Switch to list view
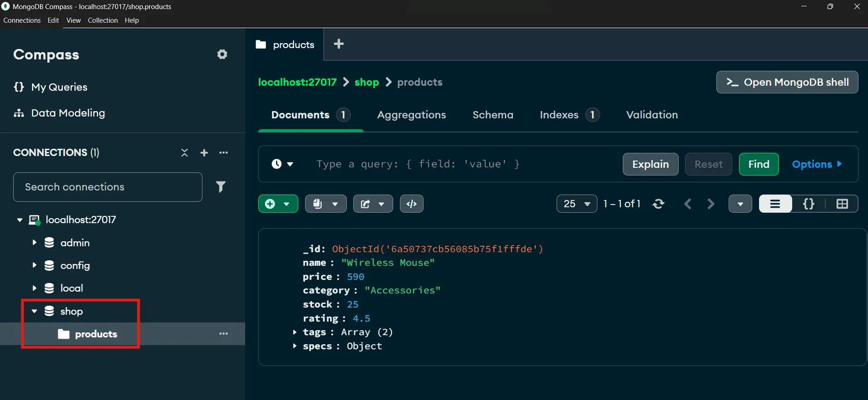Screen dimensions: 868x400 [775, 204]
